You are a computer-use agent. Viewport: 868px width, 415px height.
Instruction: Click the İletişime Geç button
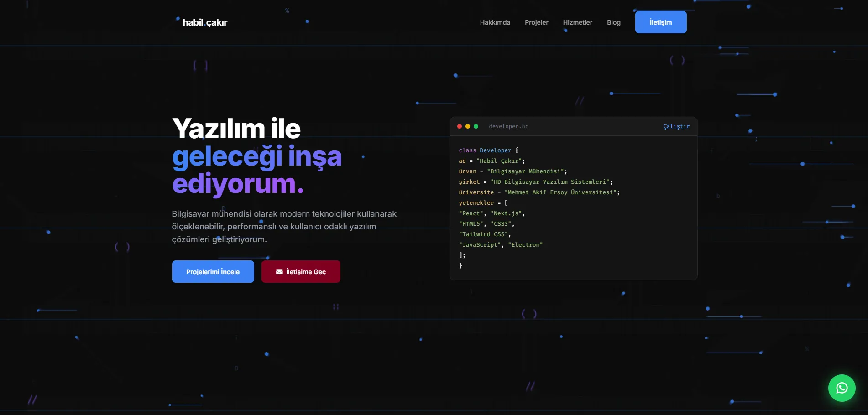point(300,271)
